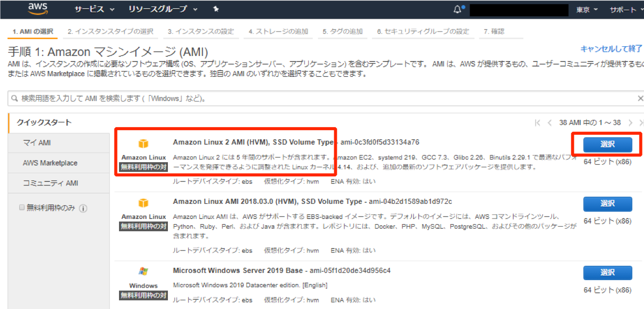Click the 手順 1: Amazon マシンイメージ heading
The image size is (644, 309).
pyautogui.click(x=108, y=51)
